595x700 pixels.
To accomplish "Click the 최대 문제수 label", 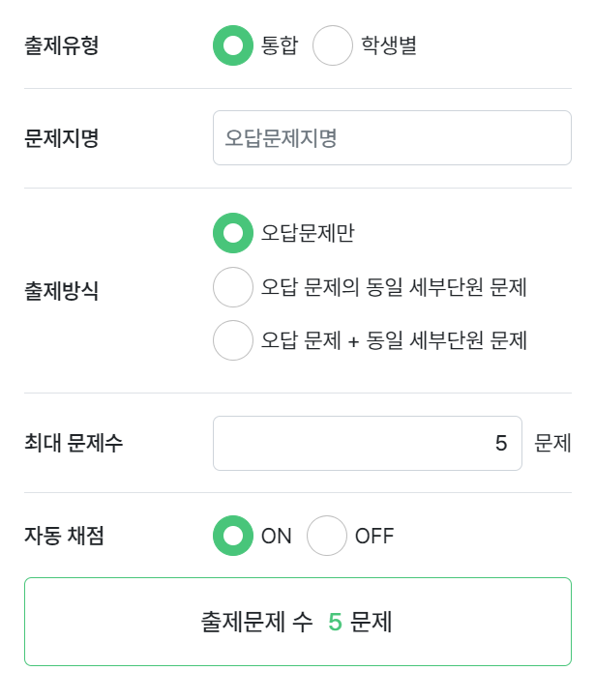I will coord(74,444).
